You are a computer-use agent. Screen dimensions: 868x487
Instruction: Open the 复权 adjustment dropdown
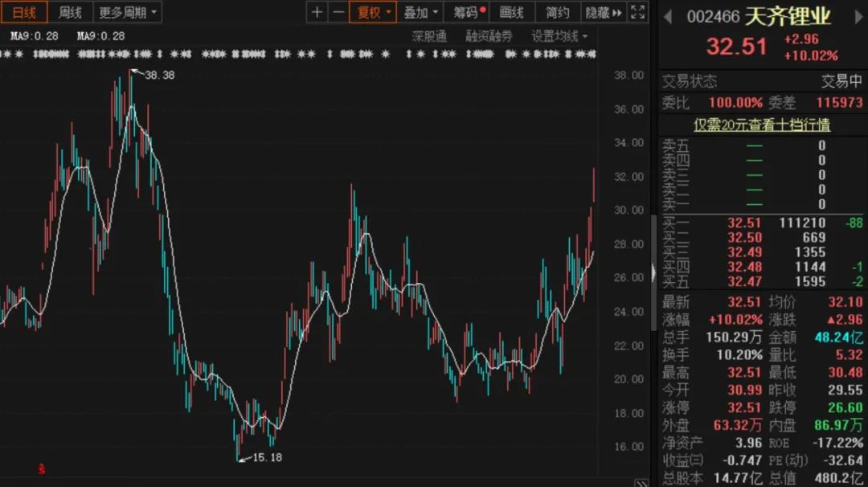tap(371, 12)
